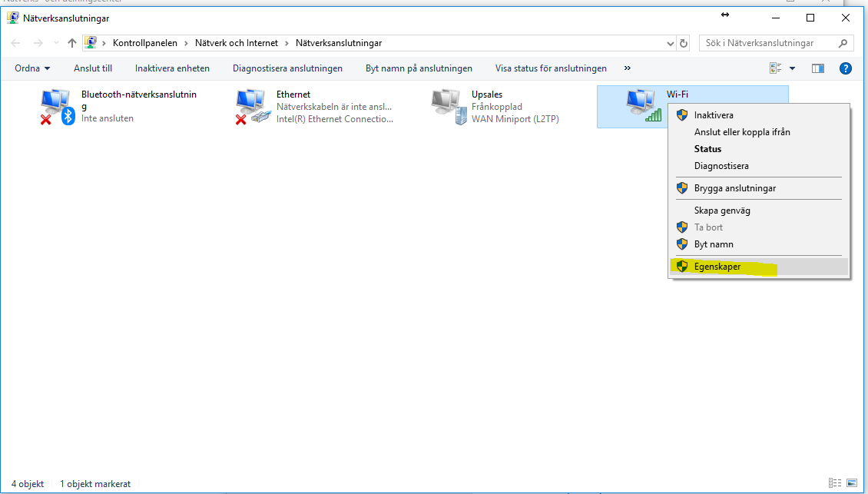Image resolution: width=868 pixels, height=494 pixels.
Task: Click the Ethernet connection name text
Action: (x=293, y=94)
